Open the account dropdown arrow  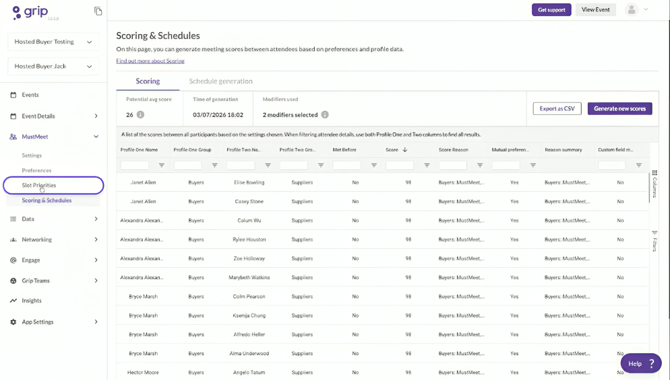[x=646, y=9]
